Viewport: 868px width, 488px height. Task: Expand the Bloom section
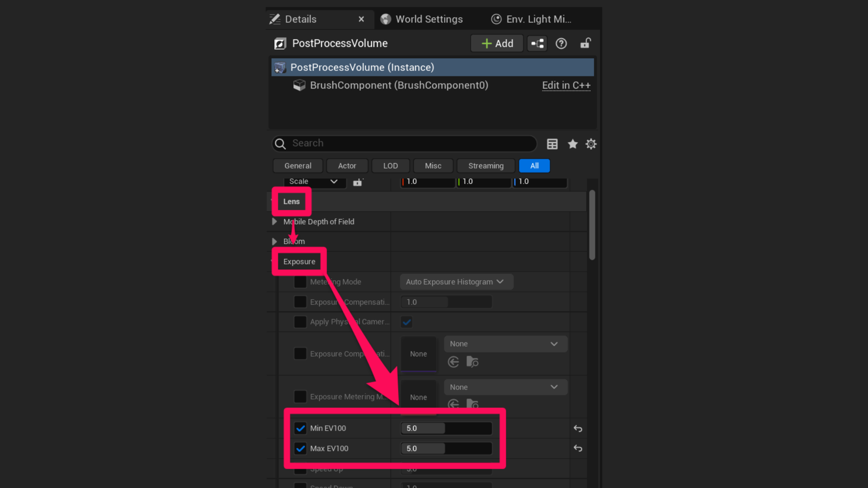[x=274, y=241]
